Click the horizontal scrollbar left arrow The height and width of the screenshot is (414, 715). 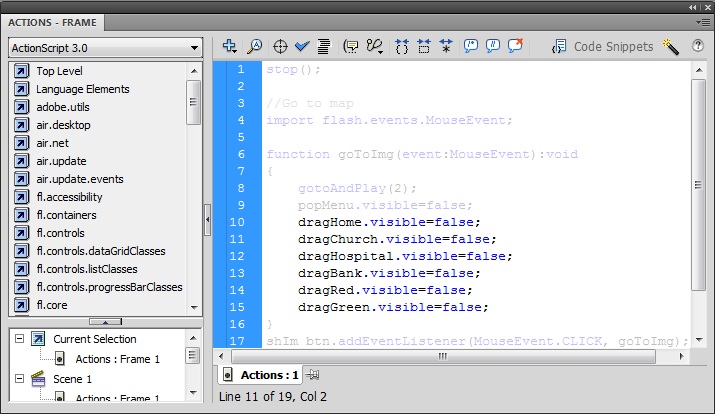tap(221, 356)
